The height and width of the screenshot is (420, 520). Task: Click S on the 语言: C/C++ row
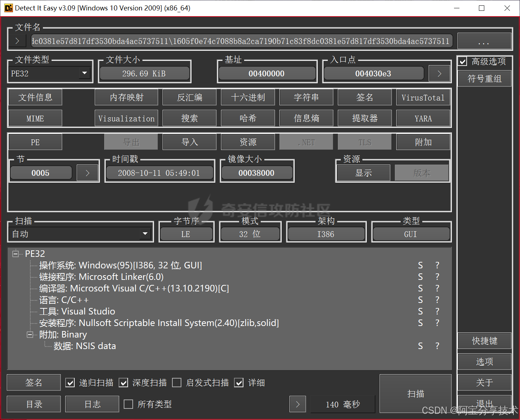pyautogui.click(x=420, y=300)
